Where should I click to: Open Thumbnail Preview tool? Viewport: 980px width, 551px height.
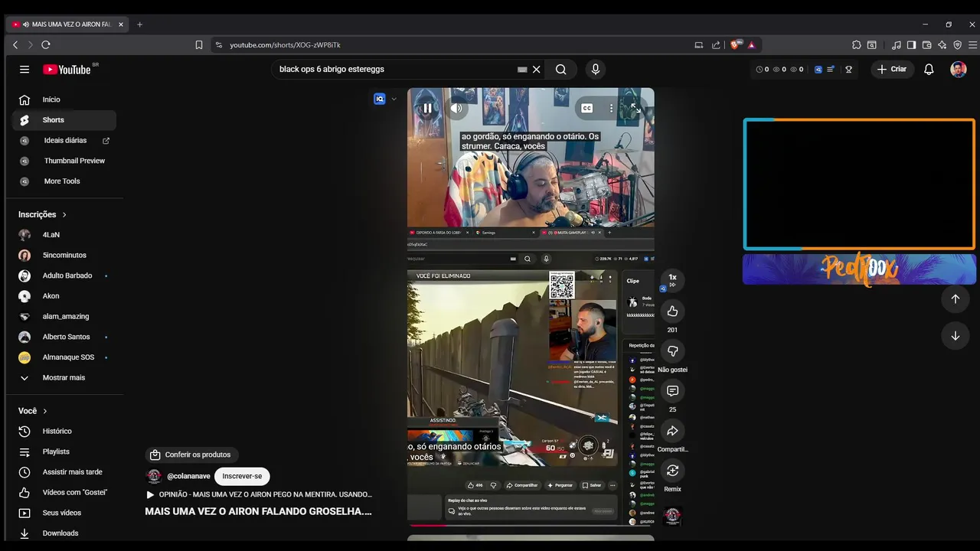(x=64, y=161)
